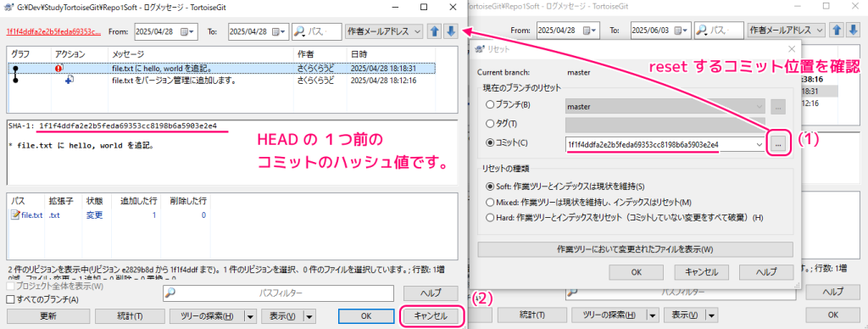This screenshot has height=329, width=868.
Task: Select the ブランチ(B) radio button
Action: [489, 104]
